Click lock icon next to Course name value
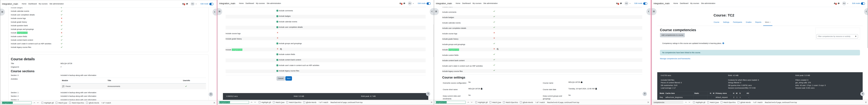 click(582, 82)
